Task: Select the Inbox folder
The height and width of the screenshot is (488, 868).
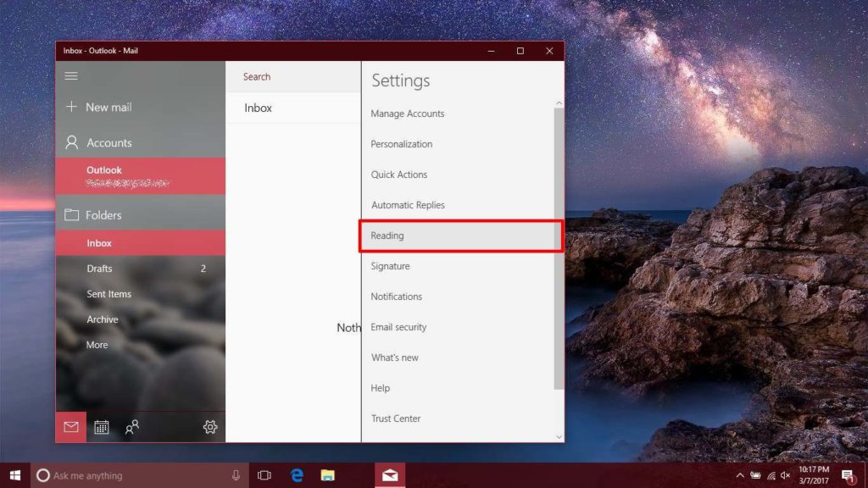Action: coord(99,243)
